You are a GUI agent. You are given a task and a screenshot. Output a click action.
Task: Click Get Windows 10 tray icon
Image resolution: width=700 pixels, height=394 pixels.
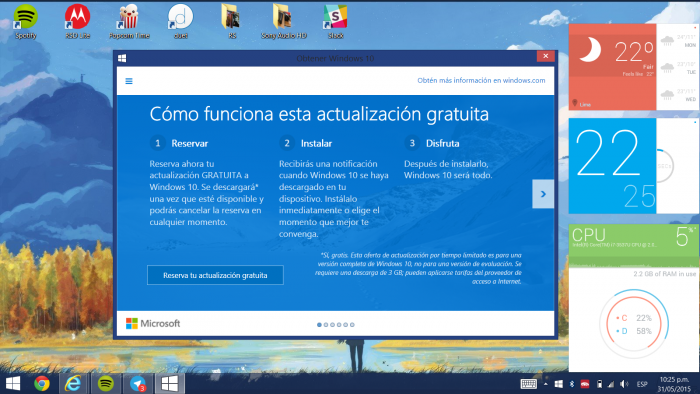pyautogui.click(x=558, y=384)
